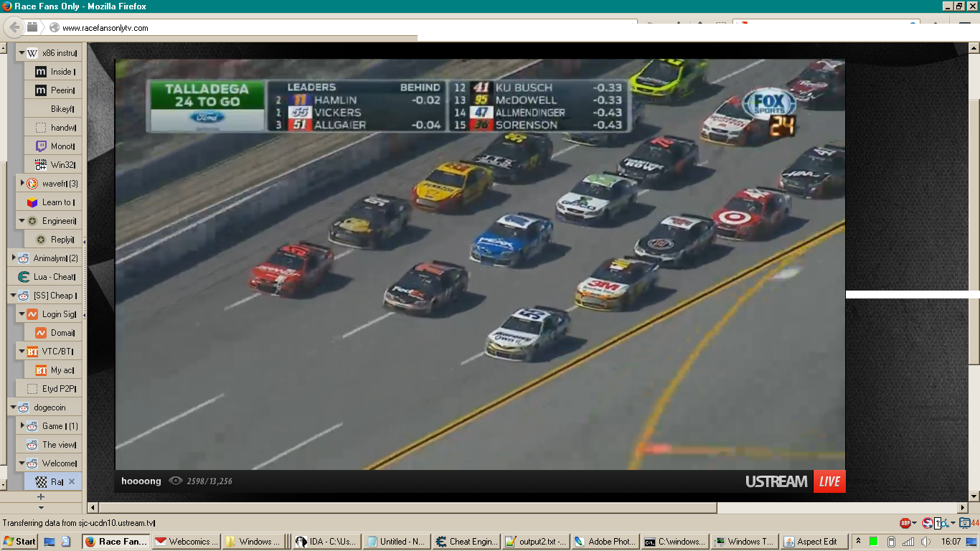Add a new tab with plus button
Screen dimensions: 980x551
tap(41, 496)
